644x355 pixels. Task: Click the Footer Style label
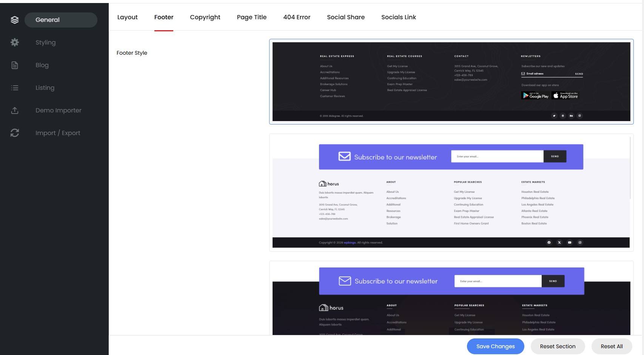pos(132,53)
